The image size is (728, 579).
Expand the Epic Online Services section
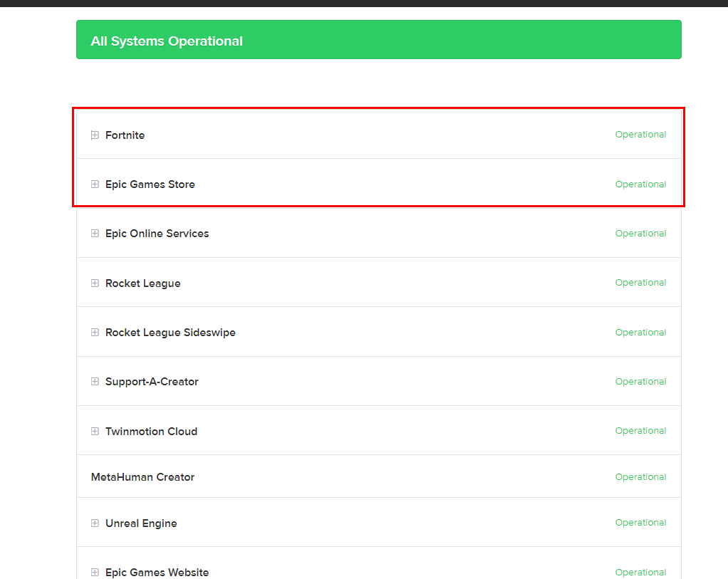point(95,233)
